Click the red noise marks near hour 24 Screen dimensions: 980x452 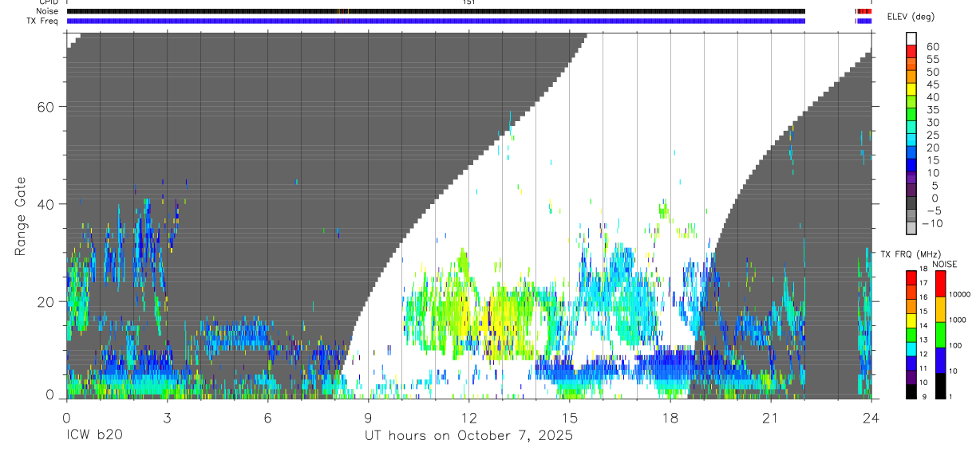(x=863, y=11)
